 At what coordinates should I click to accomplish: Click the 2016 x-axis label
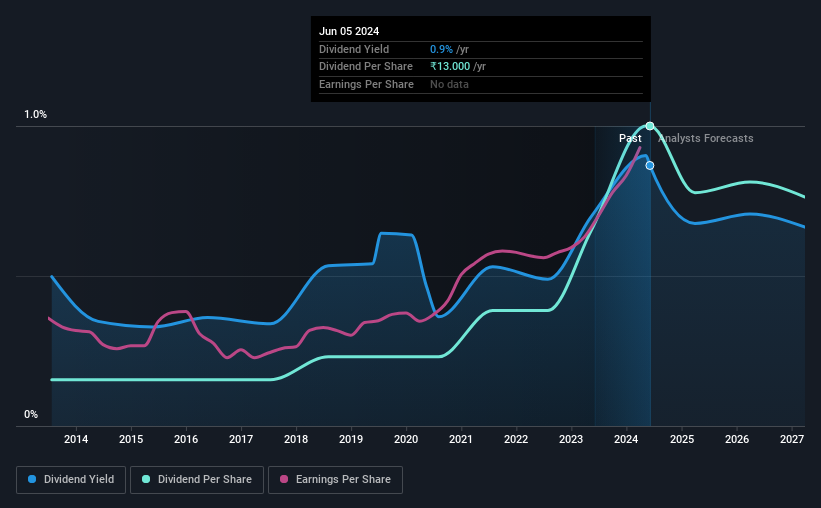click(x=186, y=439)
